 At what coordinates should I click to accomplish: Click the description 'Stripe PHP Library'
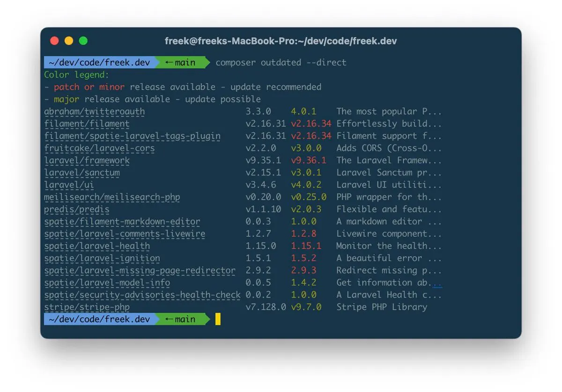pyautogui.click(x=382, y=307)
